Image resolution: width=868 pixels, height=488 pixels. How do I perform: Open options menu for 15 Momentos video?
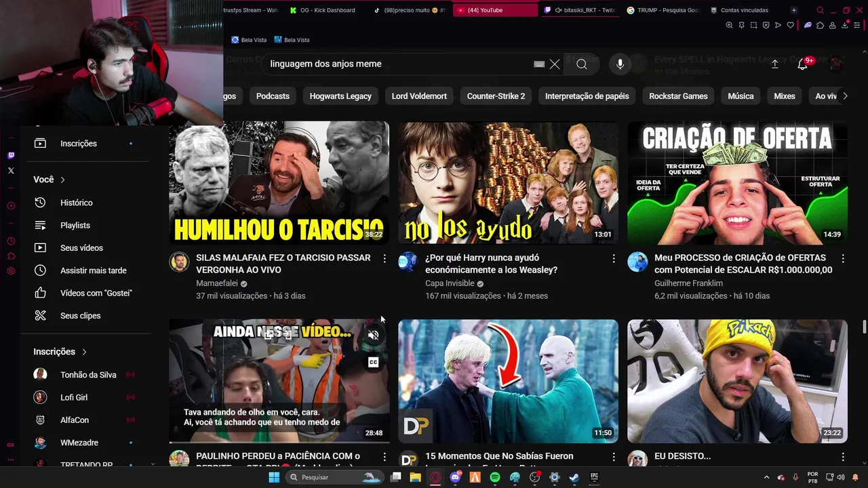tap(614, 457)
